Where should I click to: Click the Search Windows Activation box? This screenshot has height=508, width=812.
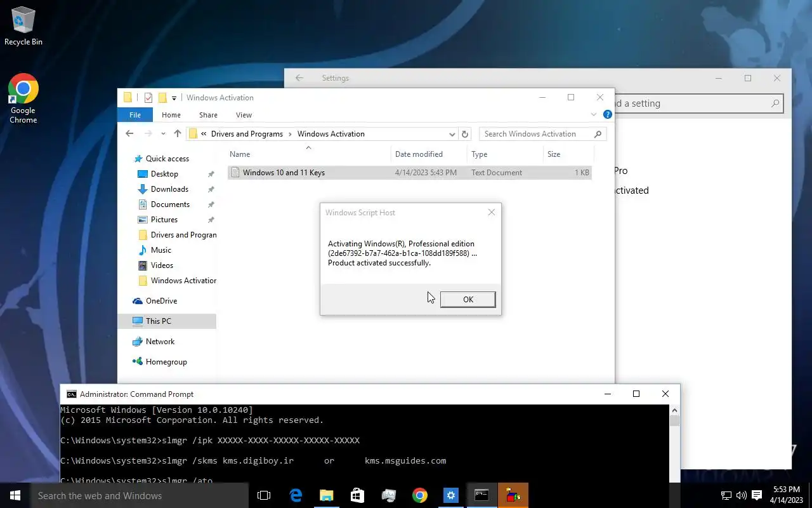(542, 134)
